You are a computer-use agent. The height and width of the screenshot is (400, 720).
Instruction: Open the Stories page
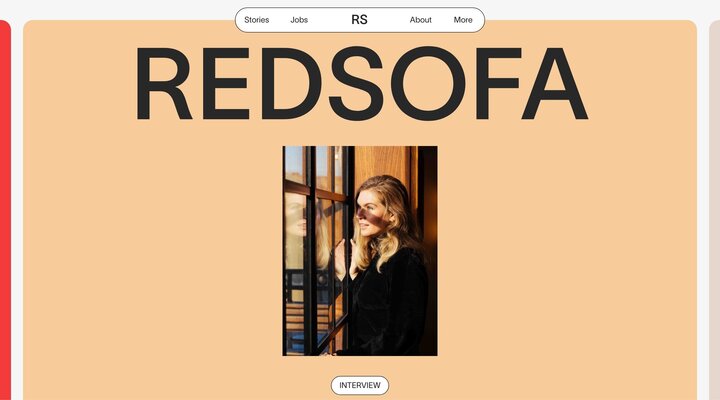click(x=256, y=20)
